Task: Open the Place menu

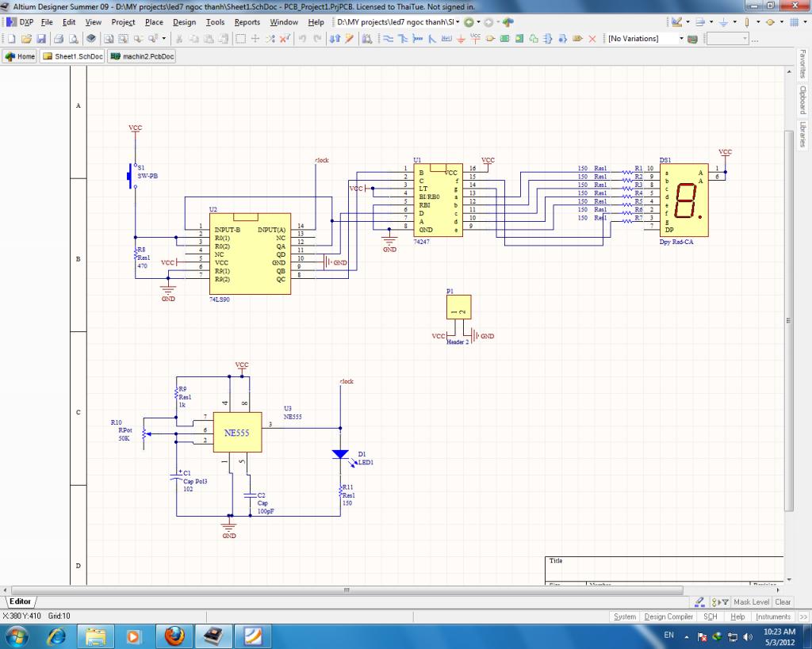Action: (x=154, y=22)
